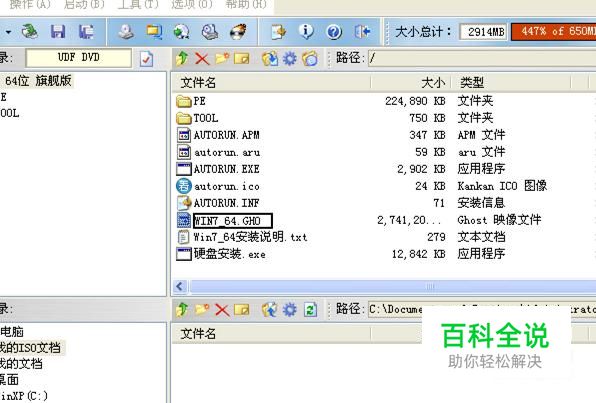Click the folder-with-disc icon beside the ISO gear
Screen dimensions: 596x403
coord(310,59)
